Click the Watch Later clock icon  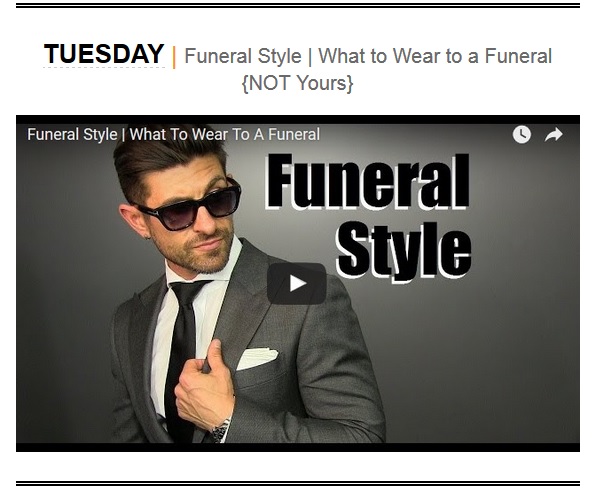click(522, 134)
